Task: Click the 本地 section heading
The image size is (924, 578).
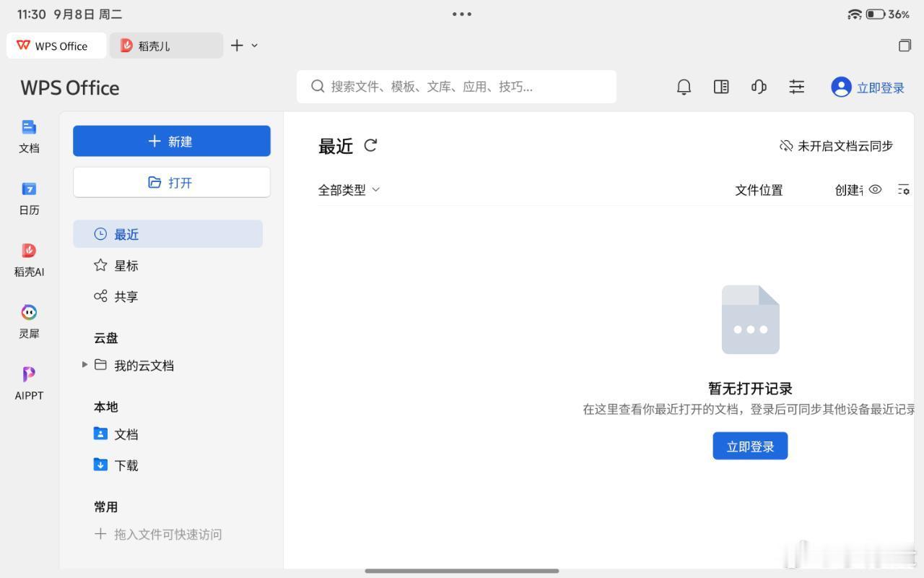Action: 105,407
